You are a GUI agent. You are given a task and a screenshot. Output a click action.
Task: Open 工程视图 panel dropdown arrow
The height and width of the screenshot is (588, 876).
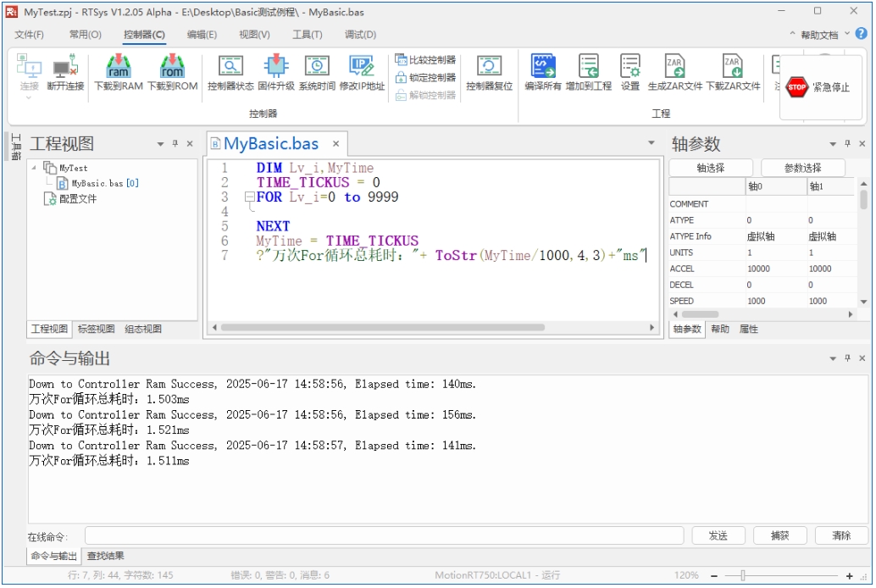[160, 144]
